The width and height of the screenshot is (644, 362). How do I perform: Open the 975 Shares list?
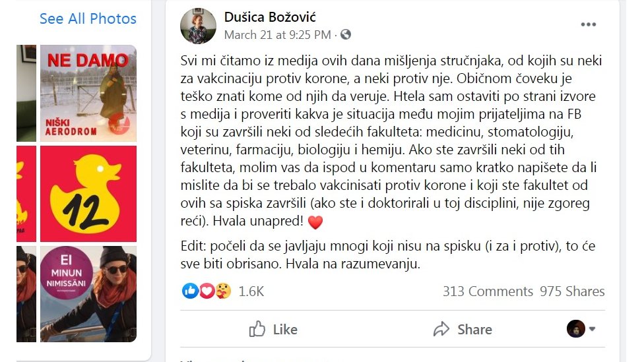coord(572,291)
